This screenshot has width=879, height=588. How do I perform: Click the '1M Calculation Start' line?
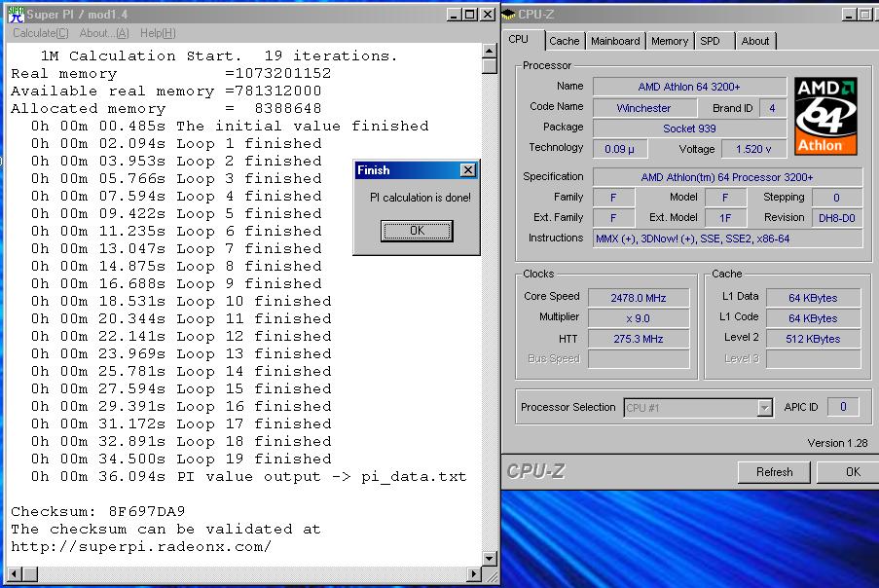[219, 56]
